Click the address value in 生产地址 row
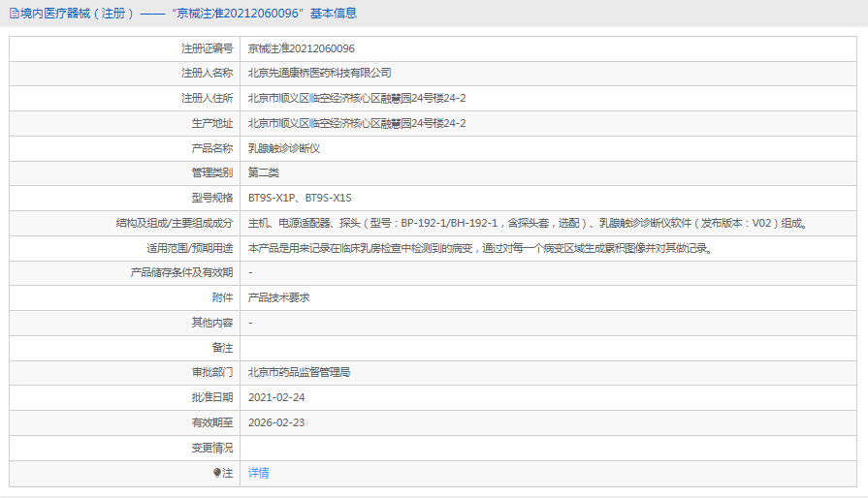This screenshot has height=498, width=868. [357, 123]
